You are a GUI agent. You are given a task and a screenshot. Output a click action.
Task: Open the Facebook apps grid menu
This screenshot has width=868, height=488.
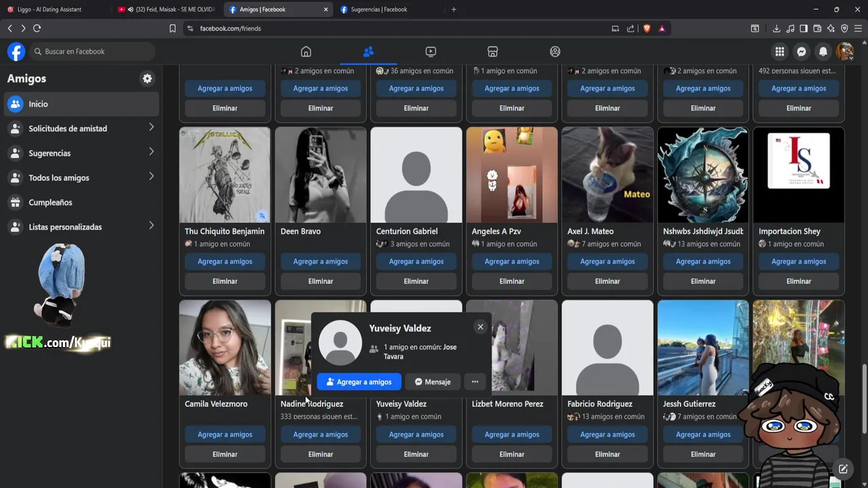(x=780, y=52)
